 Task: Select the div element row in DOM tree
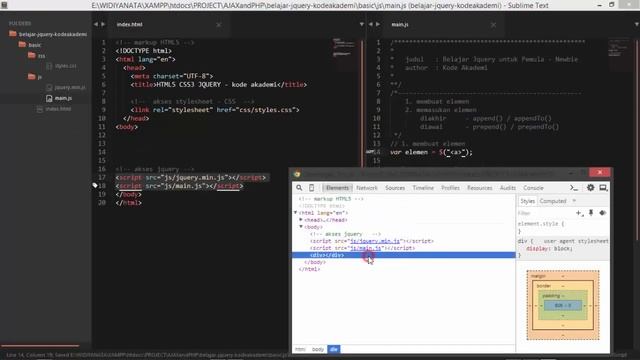[404, 255]
